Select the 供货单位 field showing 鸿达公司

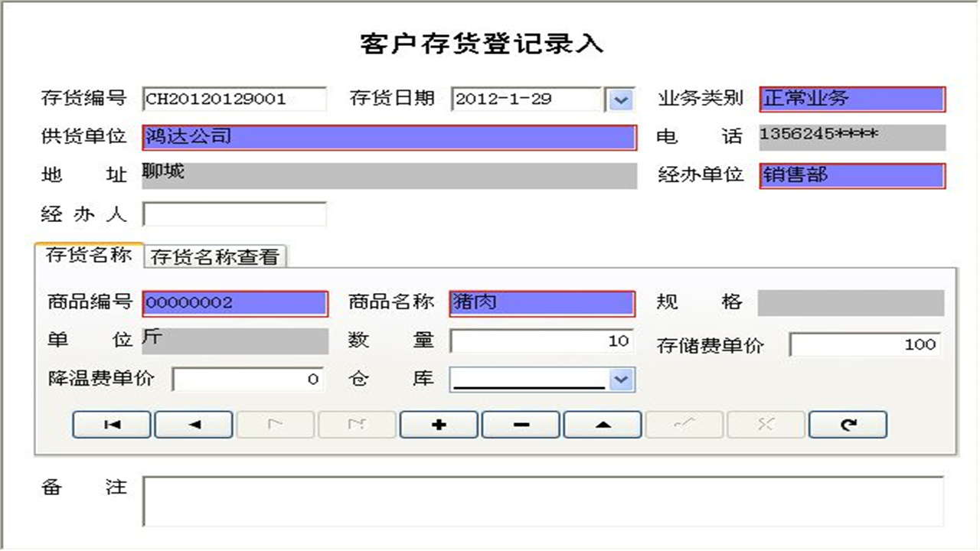[389, 138]
